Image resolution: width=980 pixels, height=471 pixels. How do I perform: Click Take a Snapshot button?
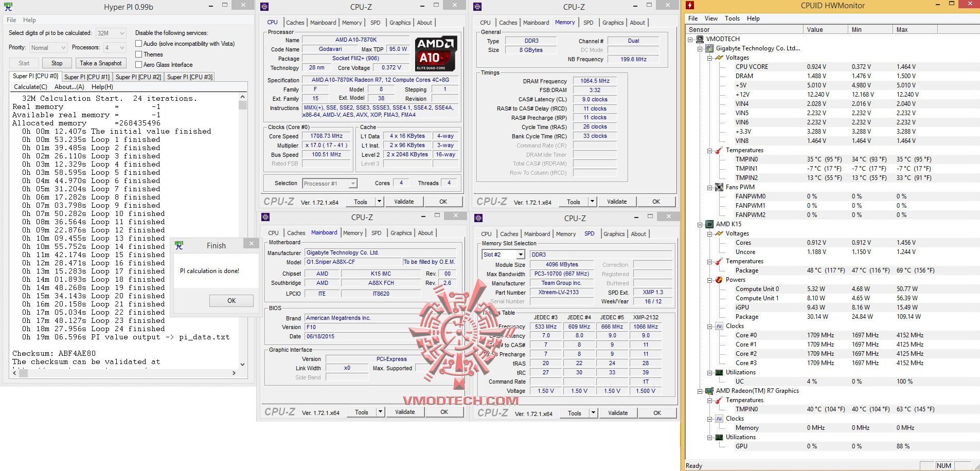[101, 63]
